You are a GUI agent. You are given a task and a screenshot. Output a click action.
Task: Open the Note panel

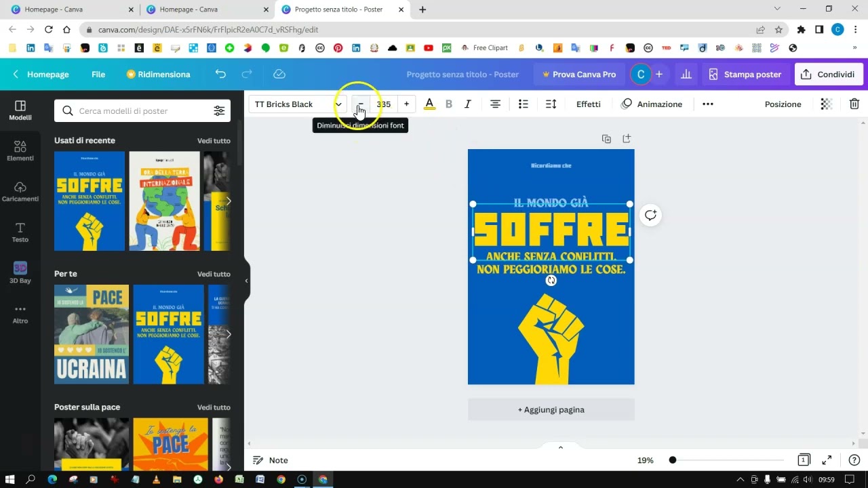tap(271, 460)
